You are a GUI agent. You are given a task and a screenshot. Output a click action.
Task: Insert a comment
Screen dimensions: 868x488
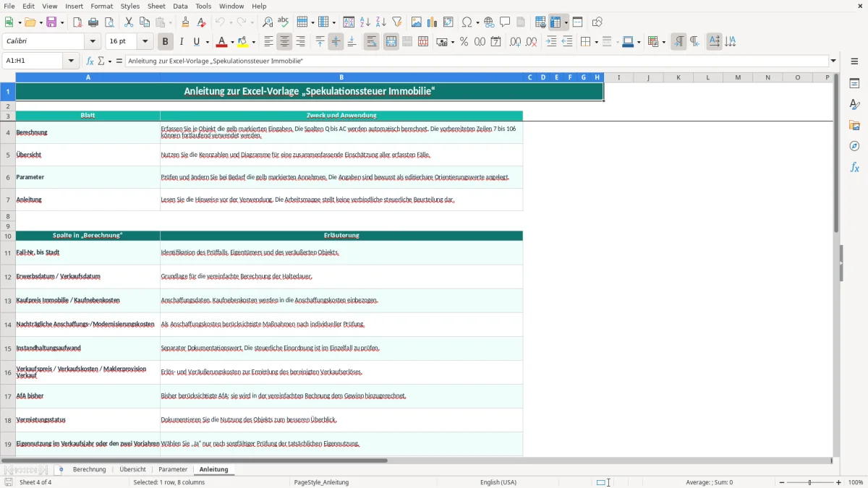point(506,22)
